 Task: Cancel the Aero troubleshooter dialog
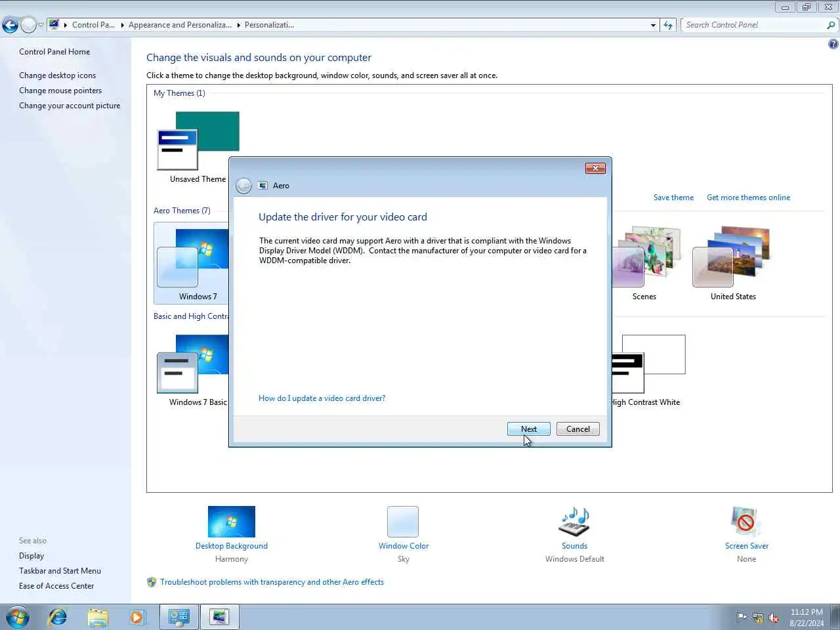pyautogui.click(x=577, y=429)
